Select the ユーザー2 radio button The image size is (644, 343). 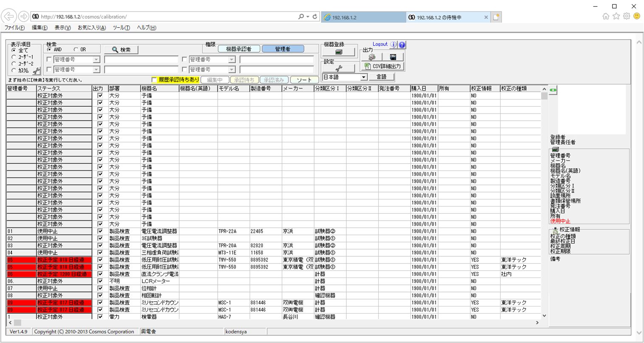(14, 64)
